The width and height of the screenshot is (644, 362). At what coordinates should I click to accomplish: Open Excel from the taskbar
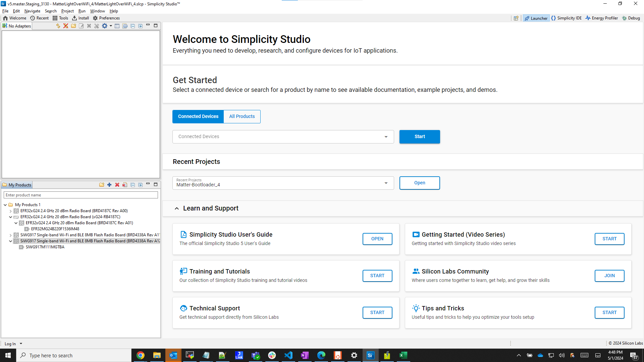point(403,355)
